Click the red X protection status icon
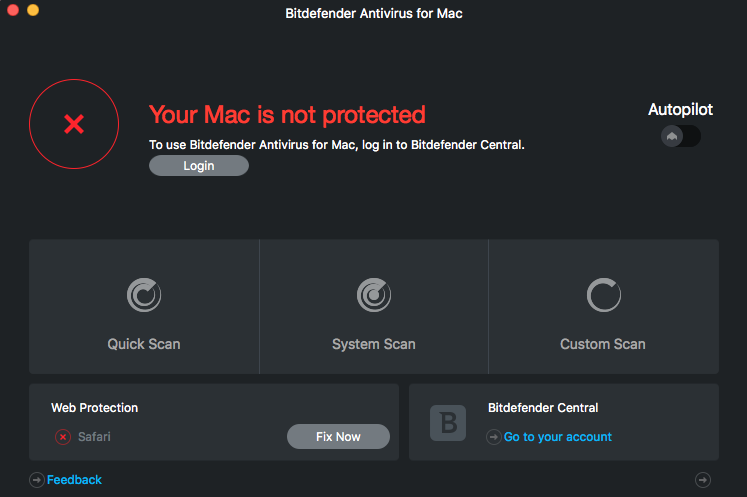This screenshot has width=747, height=497. [x=74, y=124]
